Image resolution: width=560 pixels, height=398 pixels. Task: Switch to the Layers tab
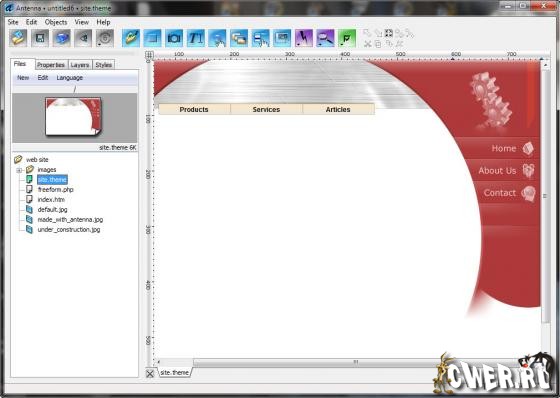click(80, 65)
